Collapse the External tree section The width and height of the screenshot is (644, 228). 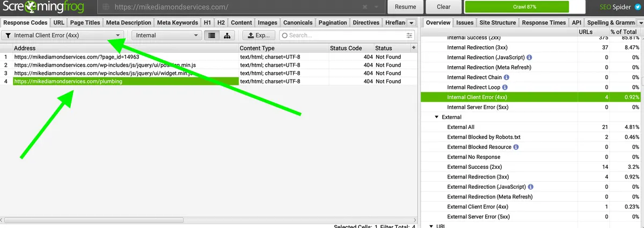pos(436,117)
